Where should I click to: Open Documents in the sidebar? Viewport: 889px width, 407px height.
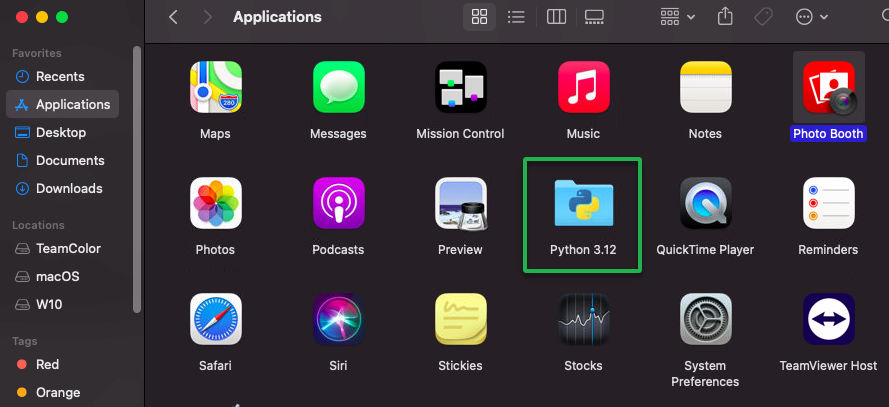pyautogui.click(x=62, y=160)
